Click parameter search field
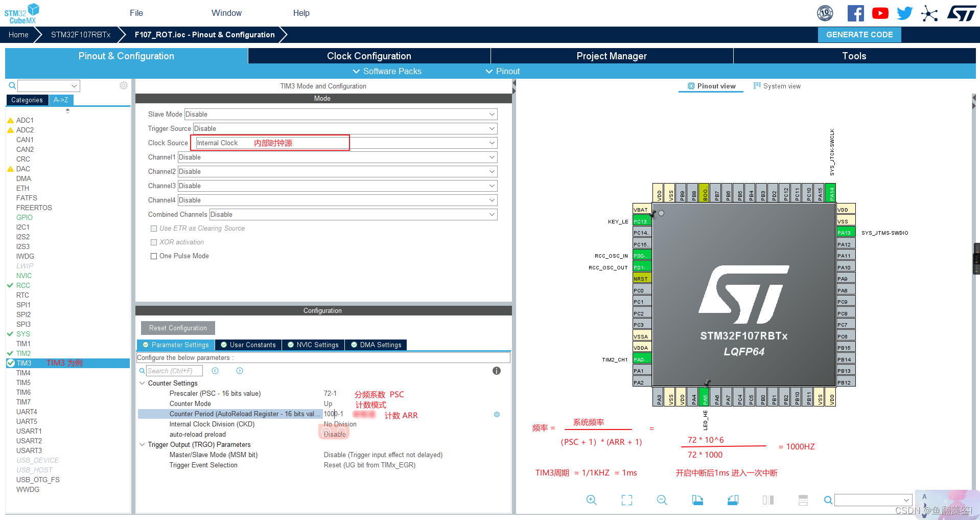The height and width of the screenshot is (520, 980). tap(174, 371)
